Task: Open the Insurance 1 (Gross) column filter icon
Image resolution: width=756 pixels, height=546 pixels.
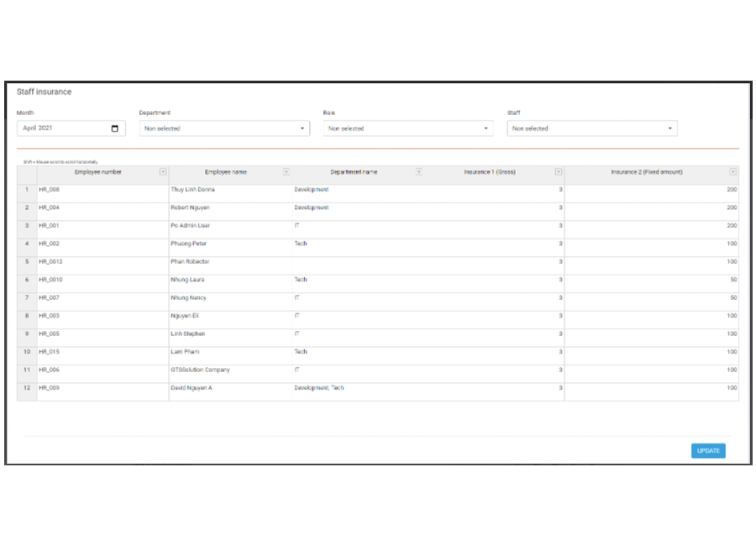Action: click(559, 172)
